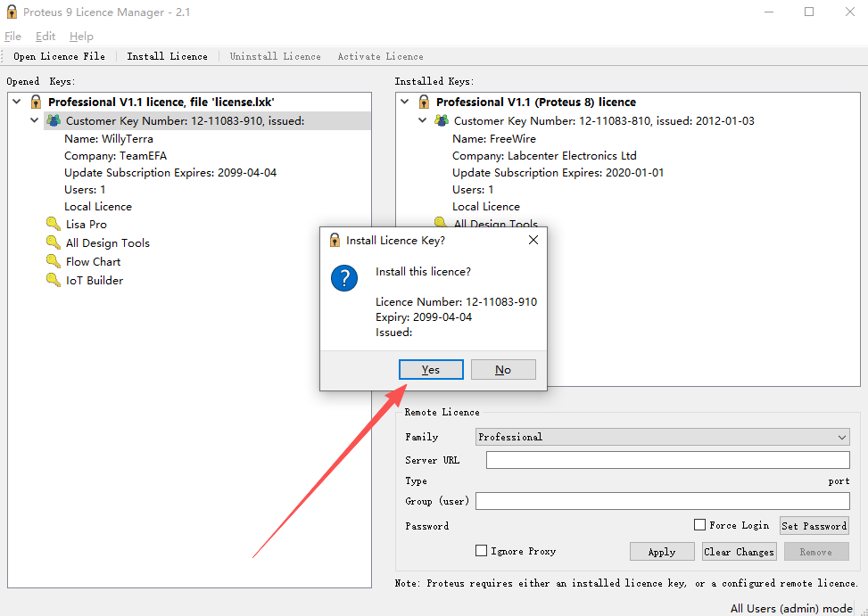Viewport: 868px width, 616px height.
Task: Toggle the Force Login checkbox
Action: tap(699, 525)
